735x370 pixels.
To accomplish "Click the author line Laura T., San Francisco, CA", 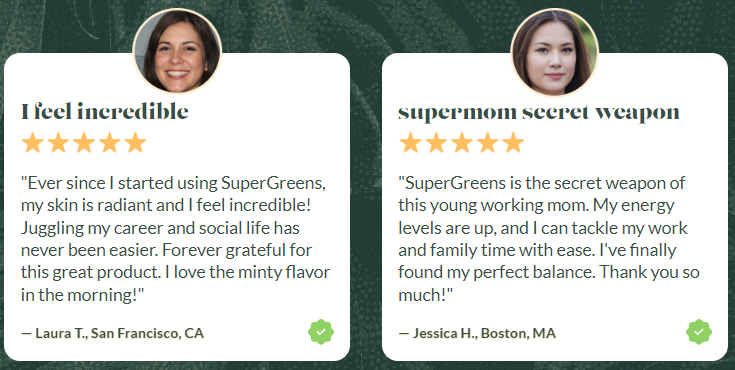I will [x=112, y=333].
